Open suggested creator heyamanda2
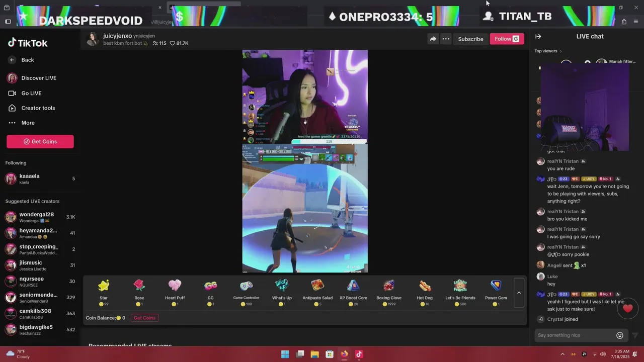644x362 pixels. pos(40,233)
